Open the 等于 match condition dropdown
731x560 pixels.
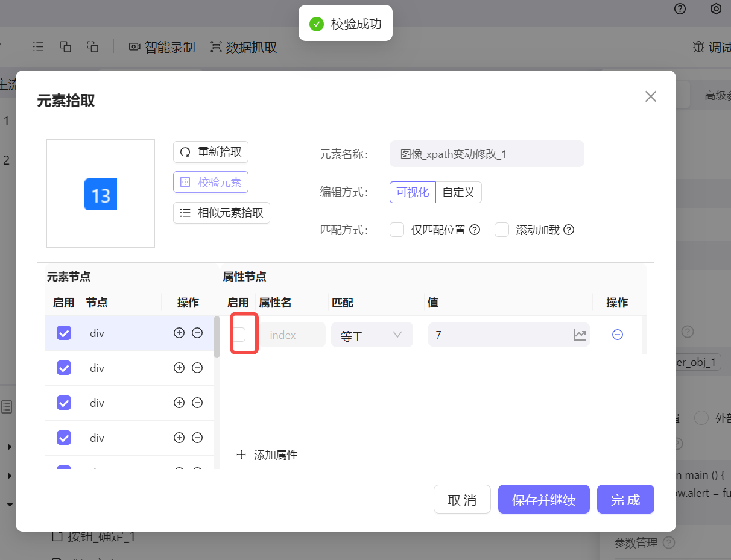point(372,335)
